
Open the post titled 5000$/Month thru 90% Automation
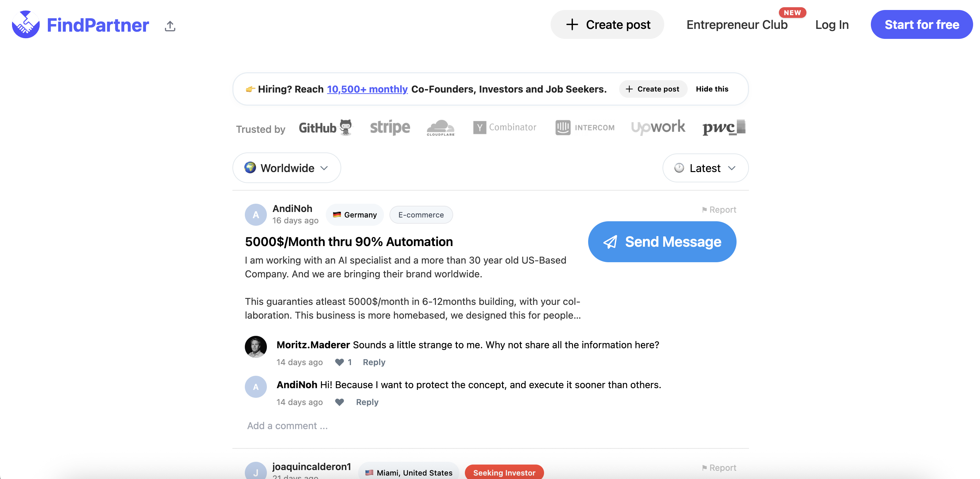tap(349, 242)
